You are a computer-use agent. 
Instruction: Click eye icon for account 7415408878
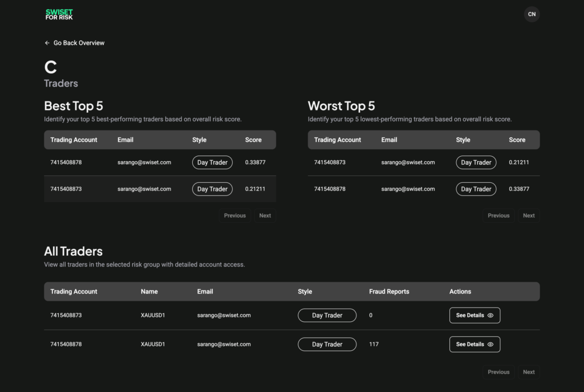pos(490,344)
